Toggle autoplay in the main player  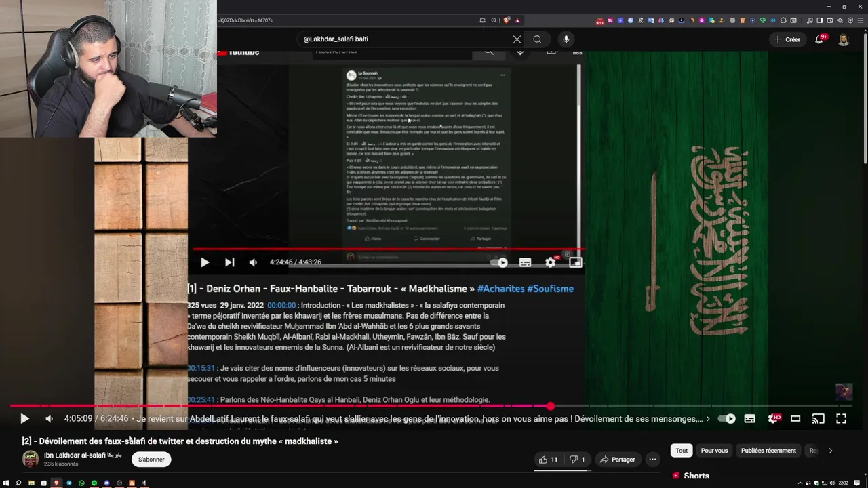[x=726, y=419]
